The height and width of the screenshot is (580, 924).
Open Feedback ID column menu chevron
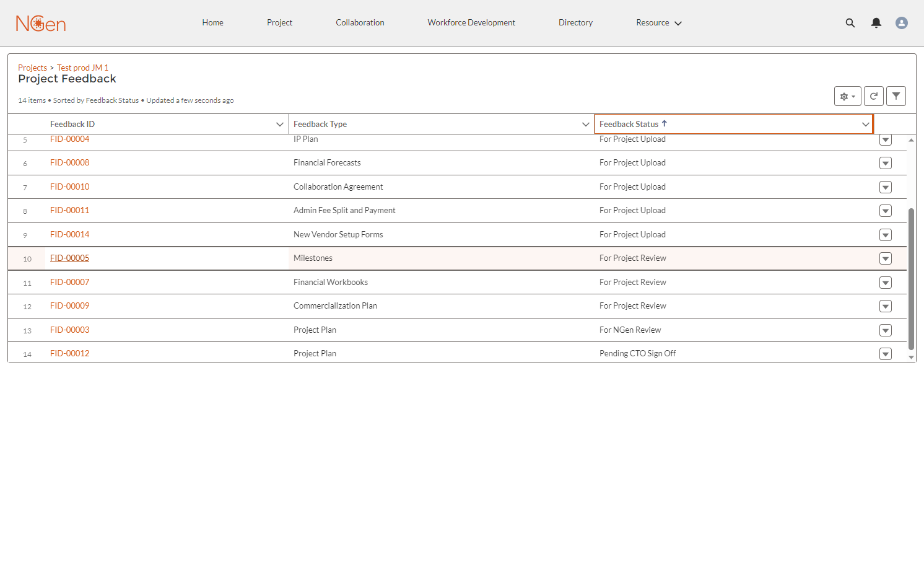280,125
